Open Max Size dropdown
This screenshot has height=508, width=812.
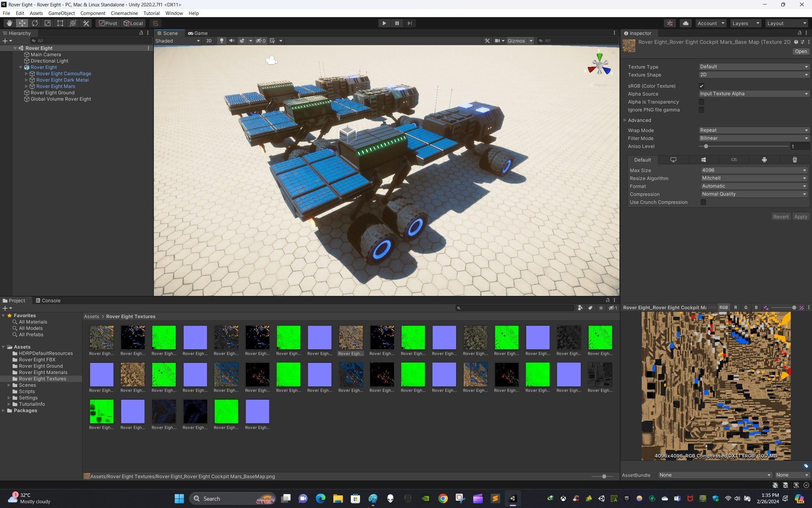coord(754,170)
